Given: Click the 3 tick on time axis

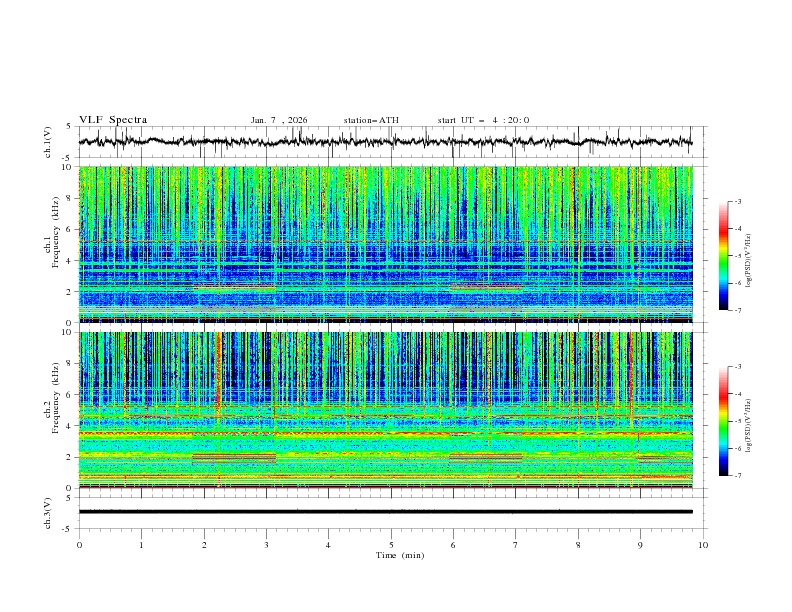Looking at the screenshot, I should point(266,545).
